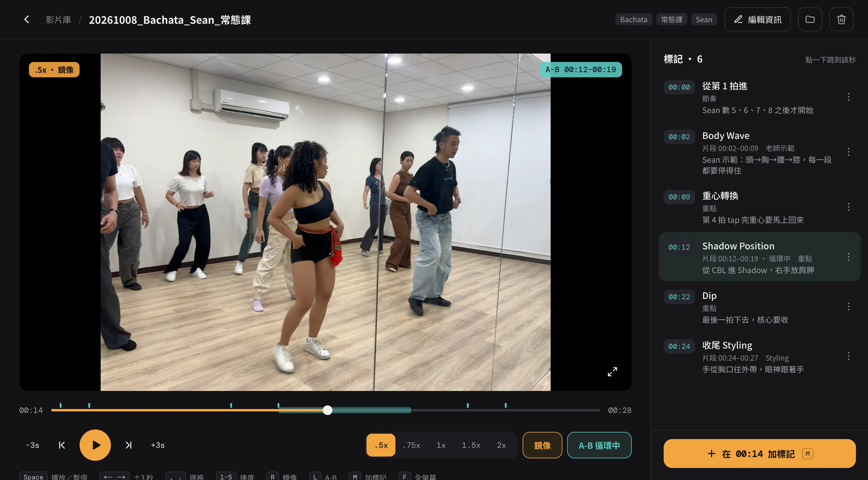Add marker at 00:14 with 加標記 button
868x480 pixels.
coord(759,454)
